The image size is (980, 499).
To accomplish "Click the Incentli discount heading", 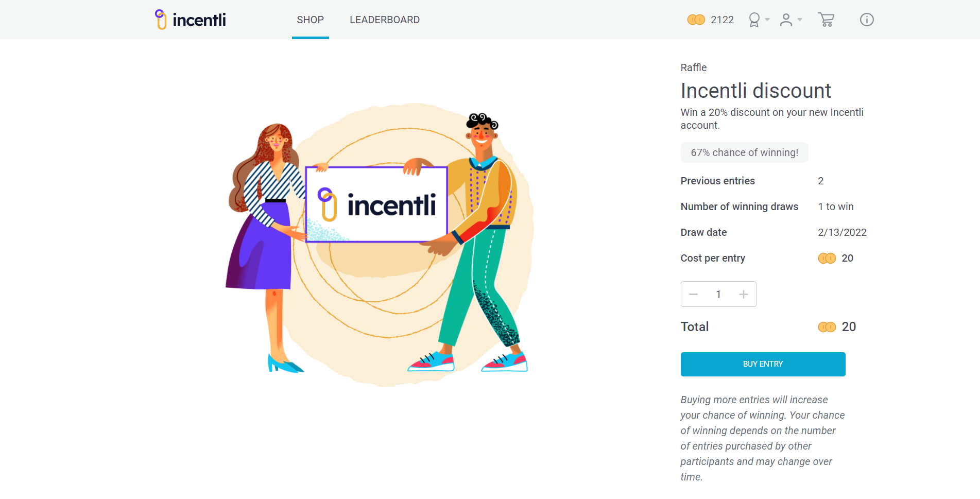I will (x=755, y=91).
